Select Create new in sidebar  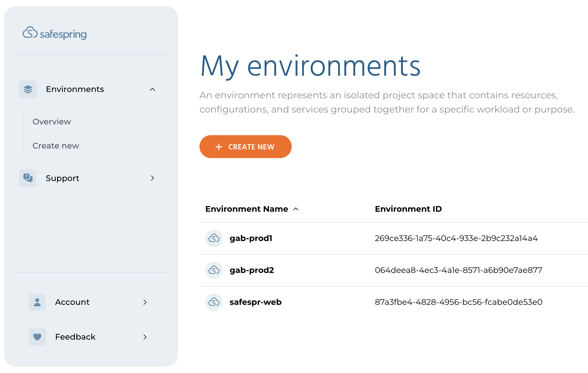[56, 146]
